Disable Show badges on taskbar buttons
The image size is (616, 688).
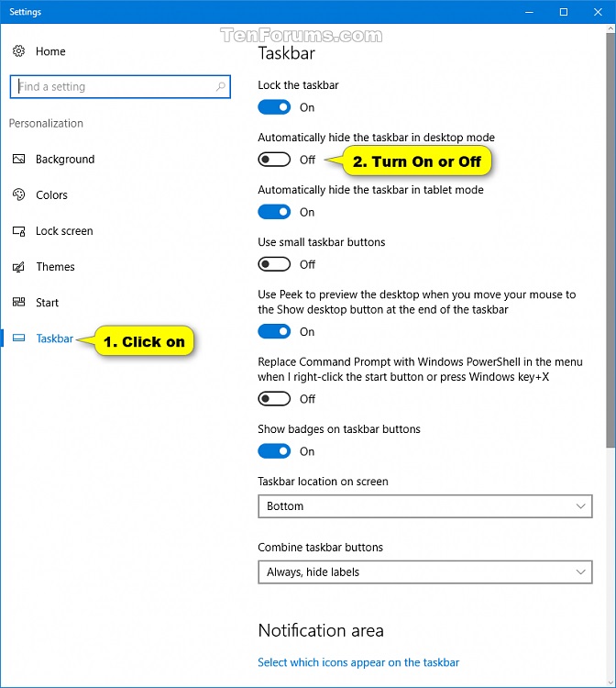click(274, 451)
